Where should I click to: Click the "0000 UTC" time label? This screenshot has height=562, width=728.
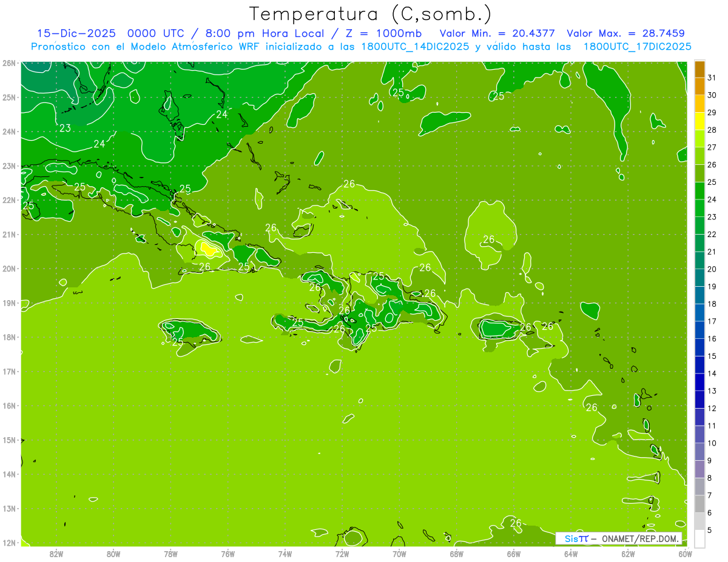coord(156,33)
